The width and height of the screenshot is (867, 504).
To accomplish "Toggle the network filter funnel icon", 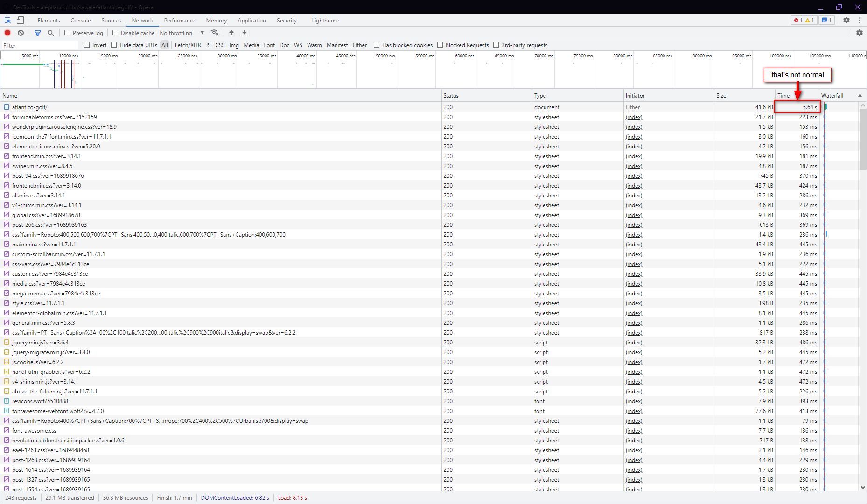I will 38,33.
